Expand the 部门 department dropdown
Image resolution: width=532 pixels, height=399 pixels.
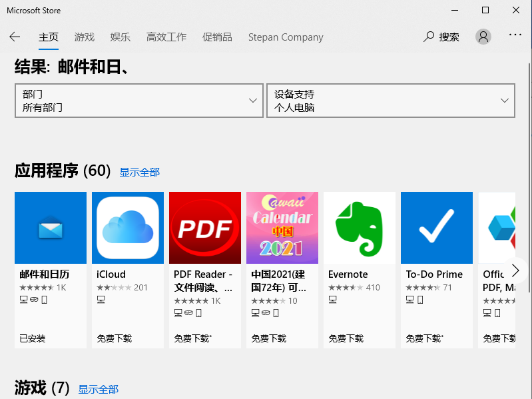[138, 101]
